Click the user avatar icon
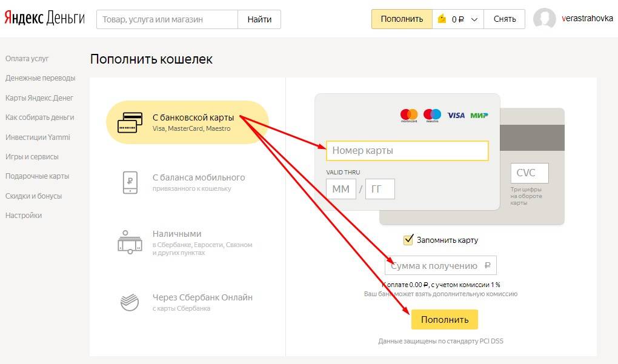 (x=544, y=18)
